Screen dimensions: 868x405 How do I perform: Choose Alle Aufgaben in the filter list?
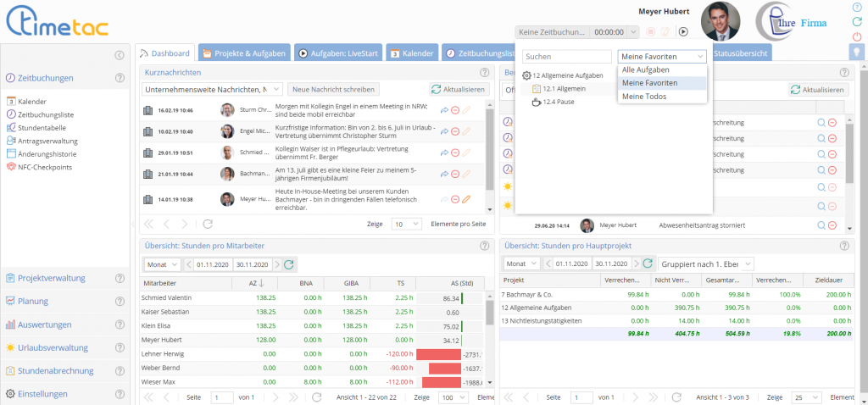[x=646, y=69]
